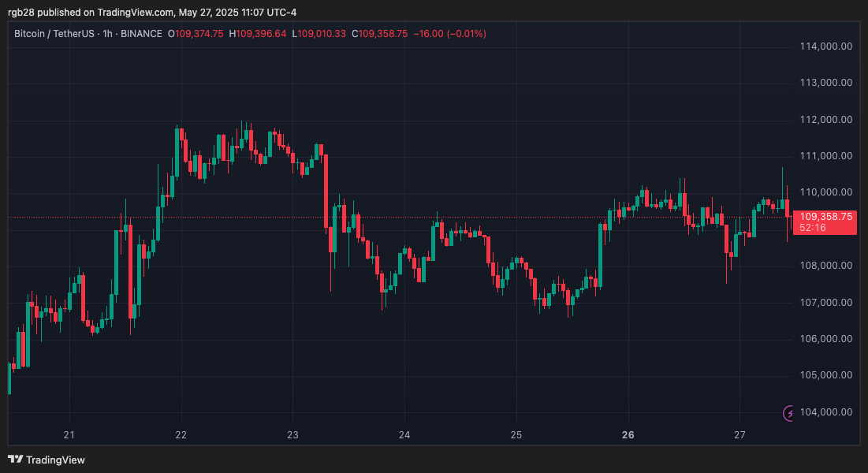868x473 pixels.
Task: Click the purple lightning streak icon
Action: coord(786,411)
